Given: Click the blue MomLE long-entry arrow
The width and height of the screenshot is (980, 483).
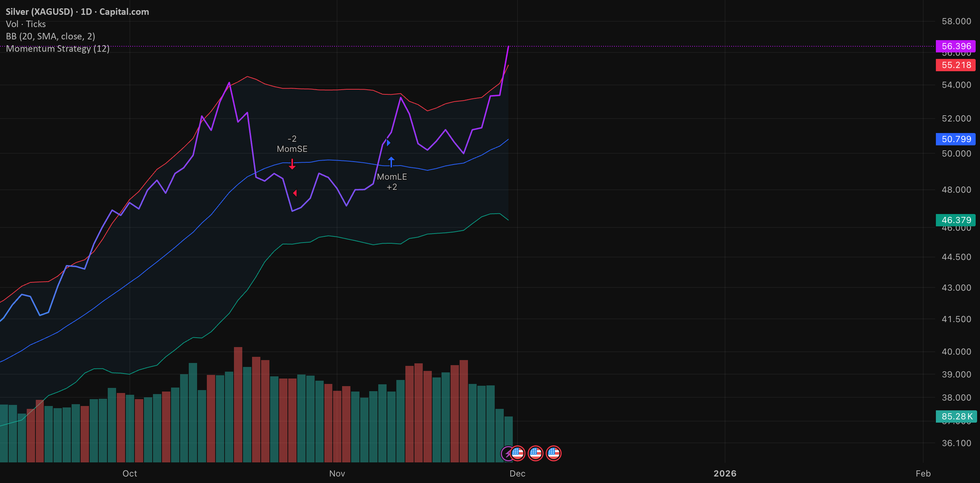Looking at the screenshot, I should coord(391,162).
